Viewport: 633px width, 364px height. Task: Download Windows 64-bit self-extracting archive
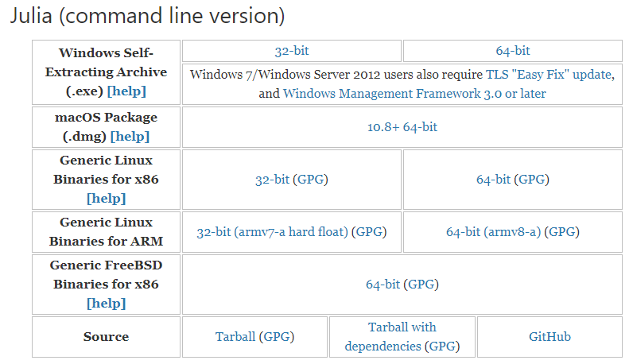(512, 51)
